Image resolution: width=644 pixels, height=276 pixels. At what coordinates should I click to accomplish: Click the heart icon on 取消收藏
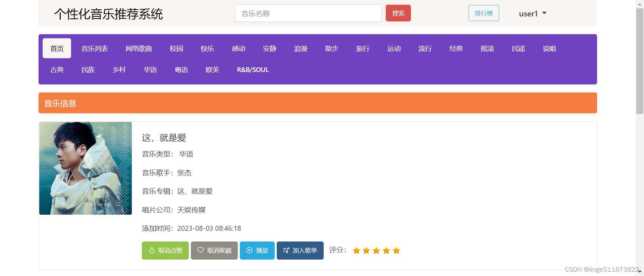click(201, 250)
